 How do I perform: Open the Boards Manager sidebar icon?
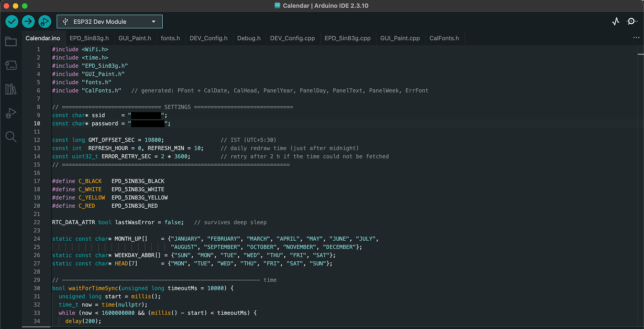pyautogui.click(x=11, y=65)
